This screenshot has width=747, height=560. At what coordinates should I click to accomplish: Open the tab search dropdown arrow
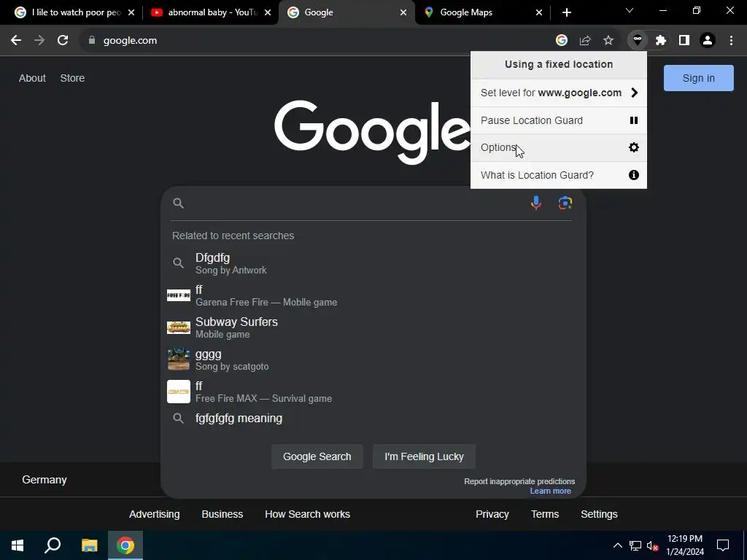(x=630, y=10)
